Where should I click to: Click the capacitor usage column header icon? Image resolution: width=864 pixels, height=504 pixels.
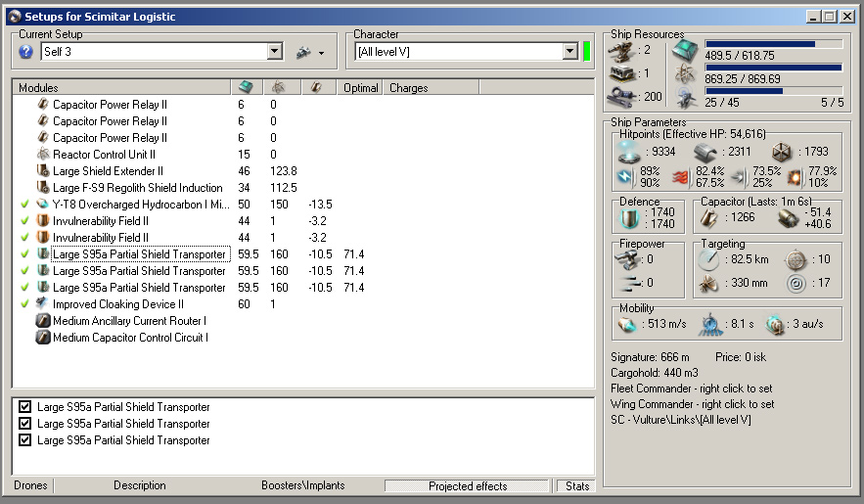[x=314, y=88]
